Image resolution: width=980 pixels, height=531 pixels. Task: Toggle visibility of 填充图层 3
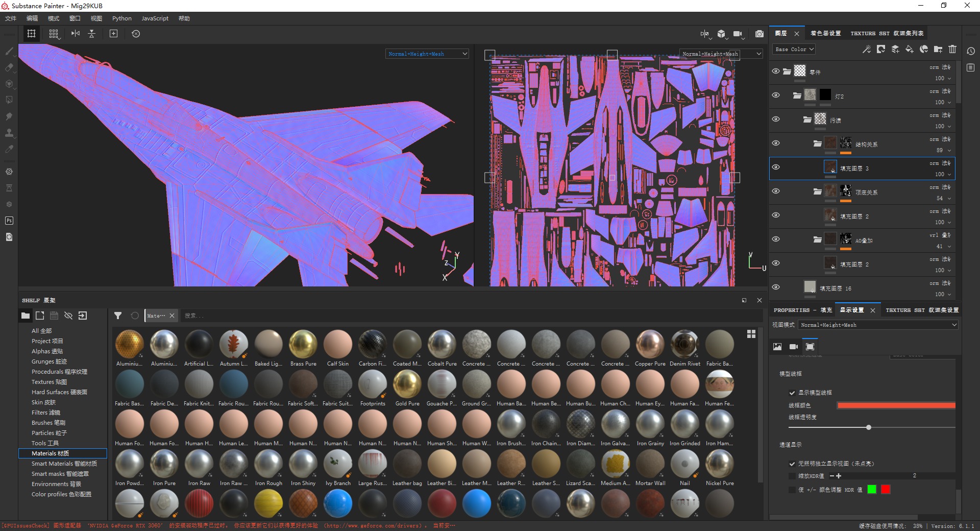776,167
